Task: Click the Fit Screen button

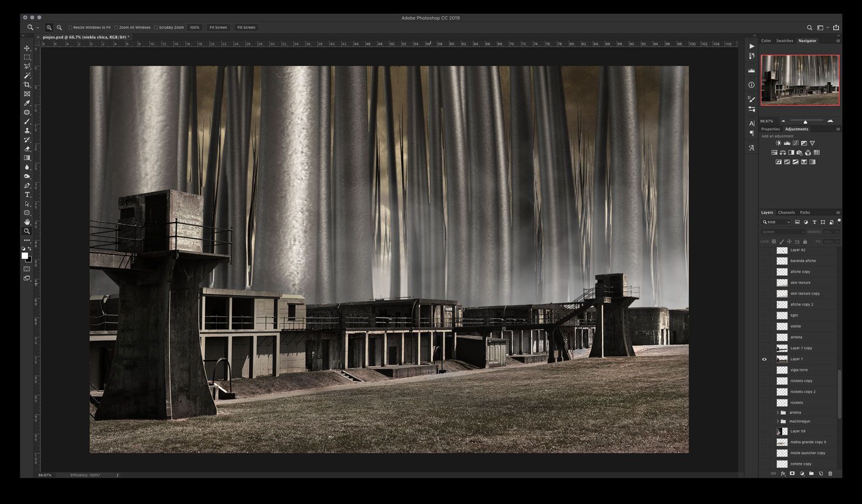Action: point(218,28)
